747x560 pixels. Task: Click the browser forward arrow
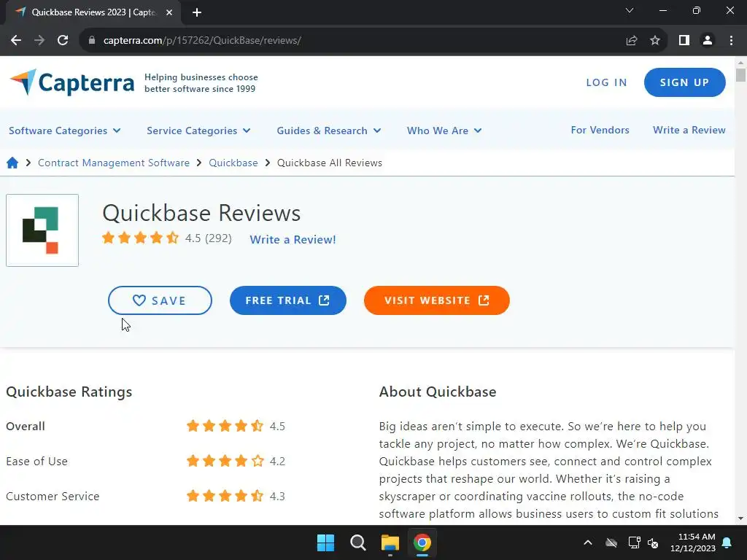pyautogui.click(x=39, y=41)
